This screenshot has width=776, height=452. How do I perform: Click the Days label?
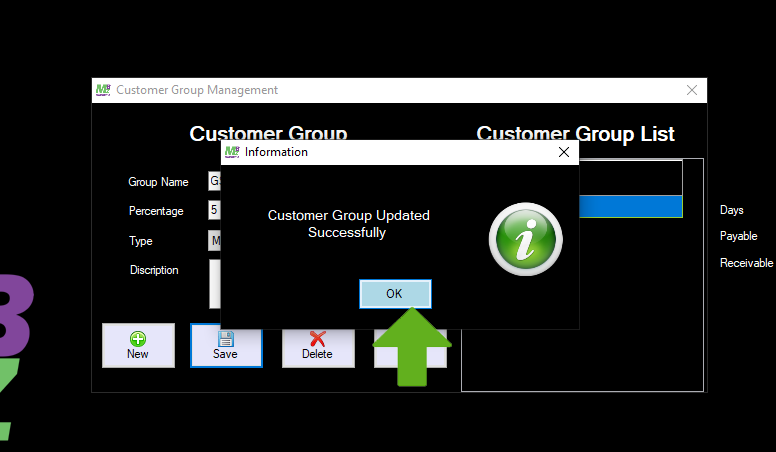click(731, 211)
